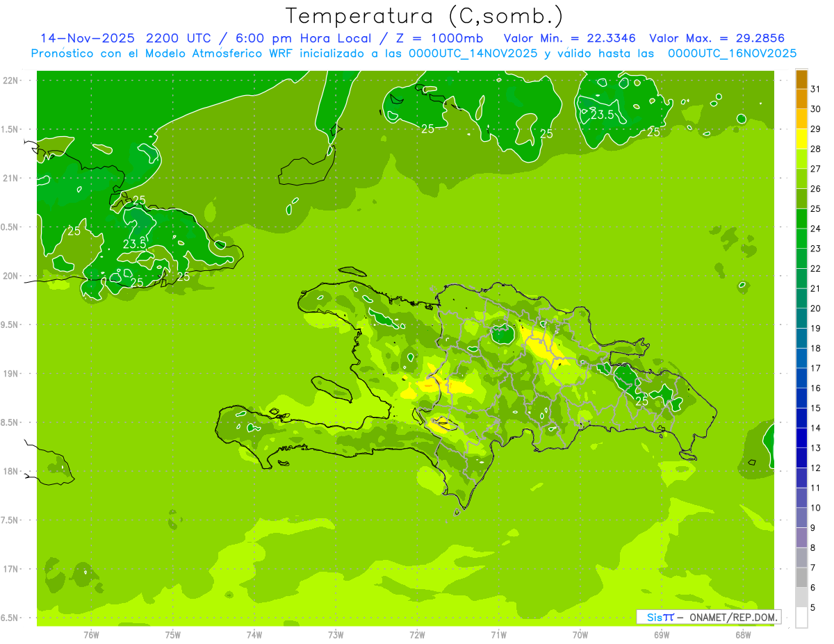Click the 'Temperatura (C,somb.)' map title
The image size is (834, 644).
tap(424, 17)
